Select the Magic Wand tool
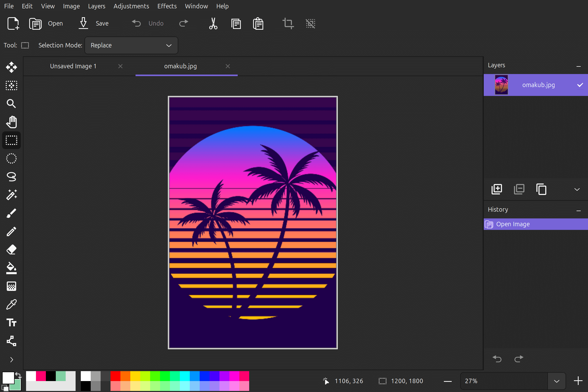 click(11, 195)
